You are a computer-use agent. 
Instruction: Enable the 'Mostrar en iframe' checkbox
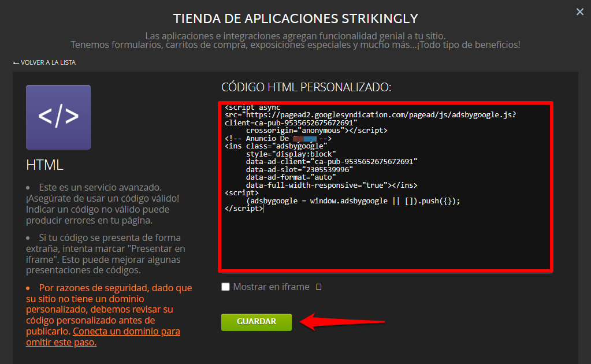pyautogui.click(x=225, y=287)
